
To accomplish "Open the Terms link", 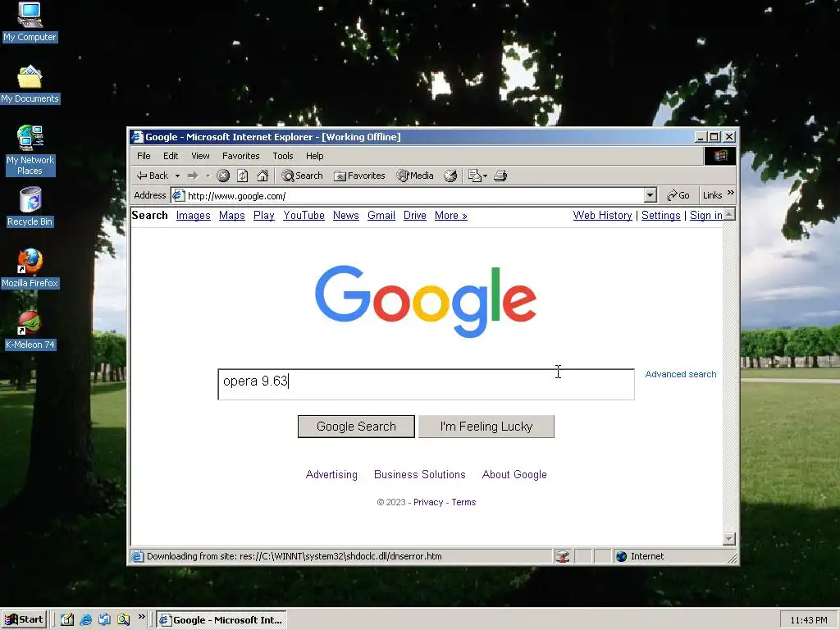I will tap(463, 502).
